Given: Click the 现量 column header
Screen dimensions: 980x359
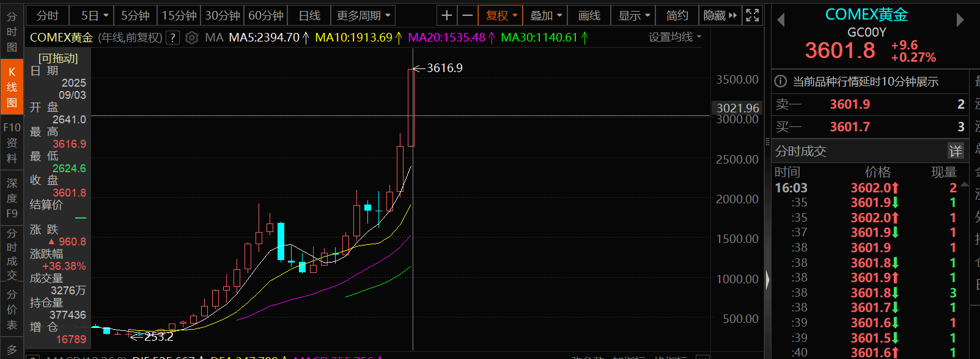Looking at the screenshot, I should [x=943, y=172].
